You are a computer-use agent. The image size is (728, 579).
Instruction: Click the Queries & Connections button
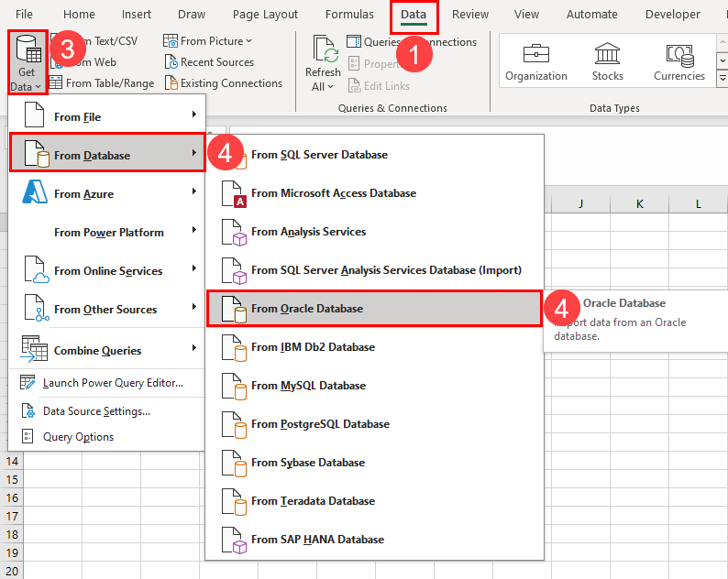412,42
